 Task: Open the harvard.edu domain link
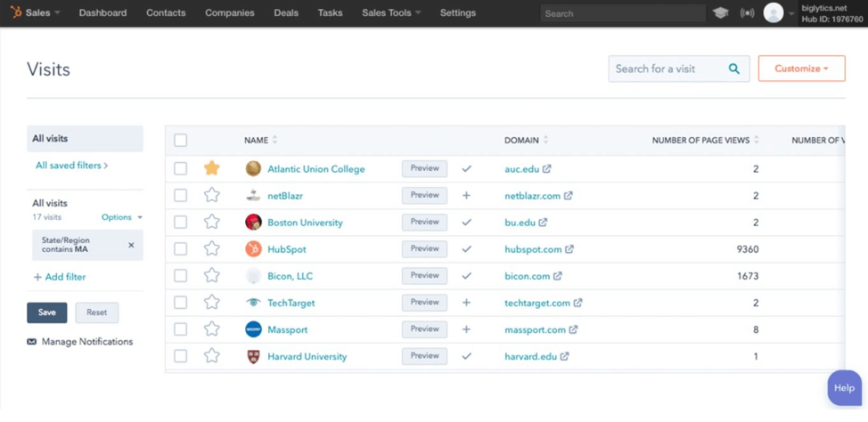531,357
